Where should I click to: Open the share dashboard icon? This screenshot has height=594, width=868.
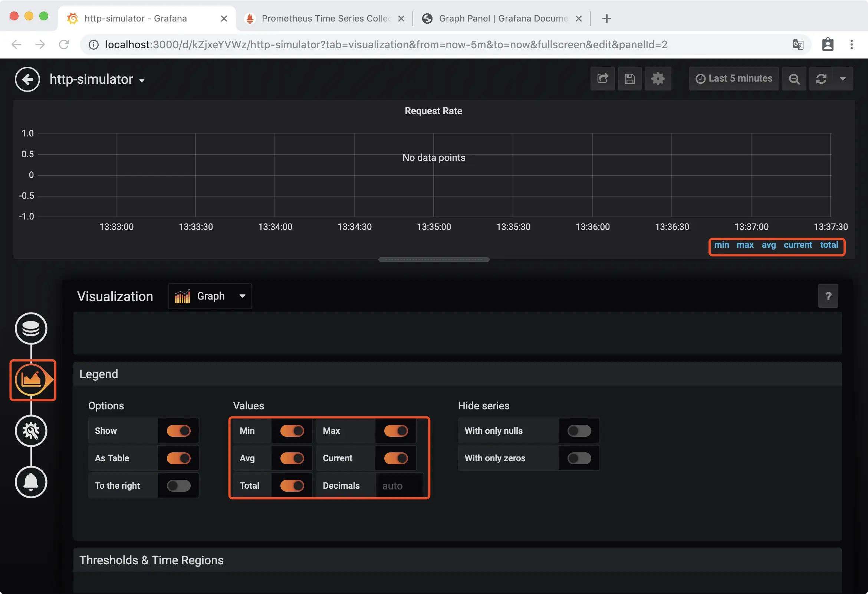click(602, 78)
